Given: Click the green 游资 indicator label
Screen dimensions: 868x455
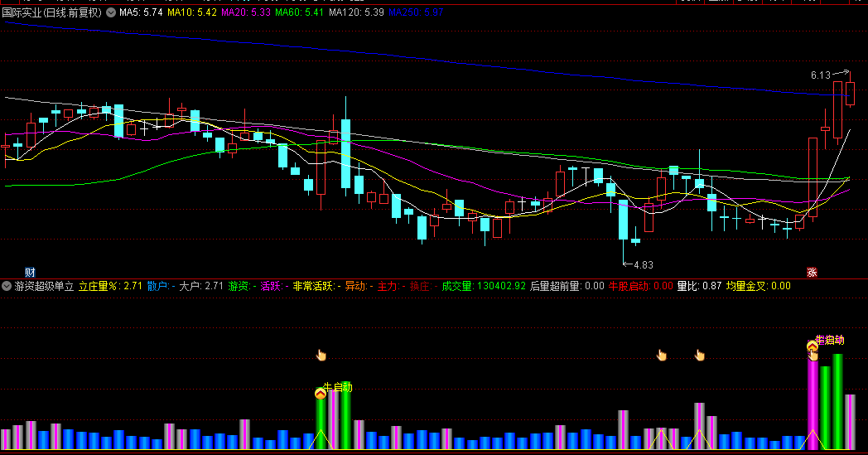Looking at the screenshot, I should pyautogui.click(x=241, y=286).
